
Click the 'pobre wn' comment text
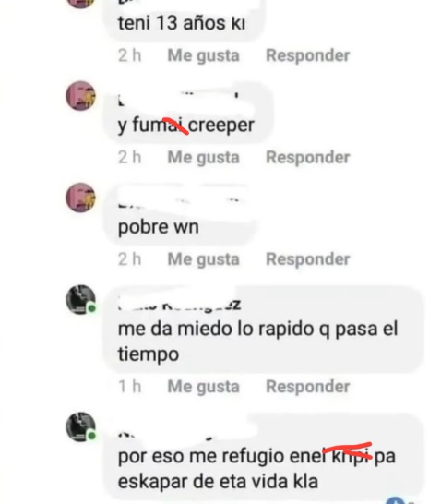(x=158, y=227)
